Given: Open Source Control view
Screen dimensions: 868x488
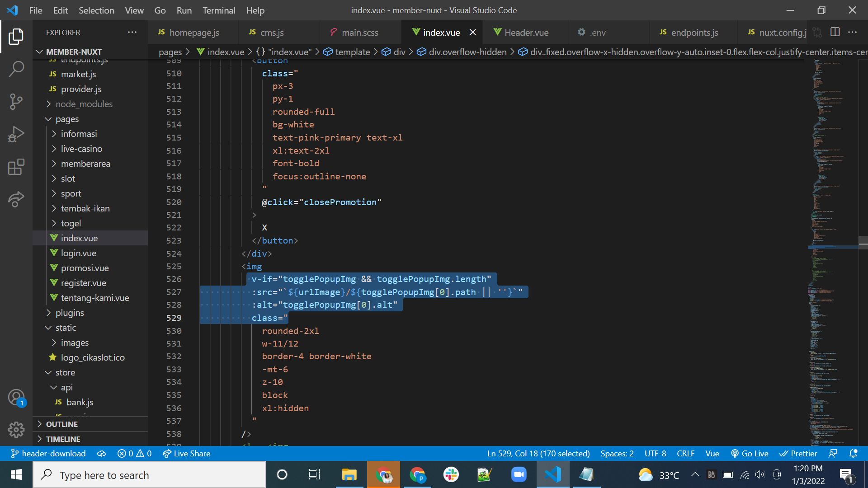Looking at the screenshot, I should click(16, 102).
